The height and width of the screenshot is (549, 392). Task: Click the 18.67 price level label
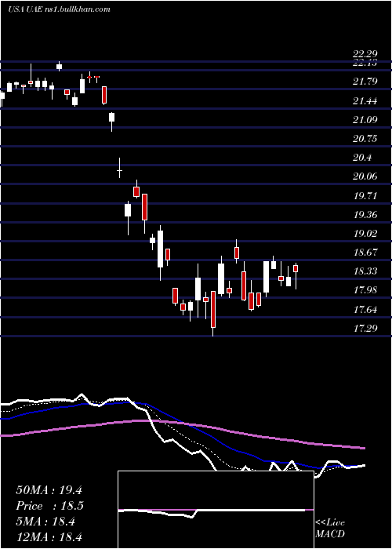(x=365, y=253)
